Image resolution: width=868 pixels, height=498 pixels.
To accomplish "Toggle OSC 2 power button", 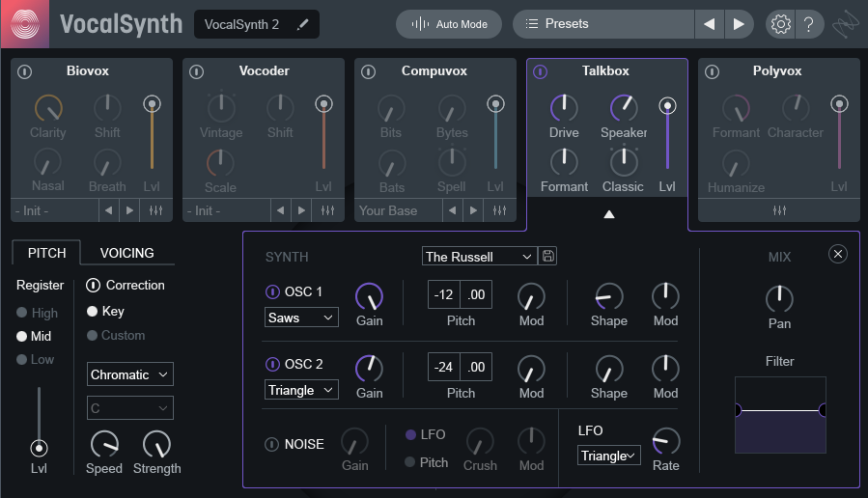I will click(272, 364).
